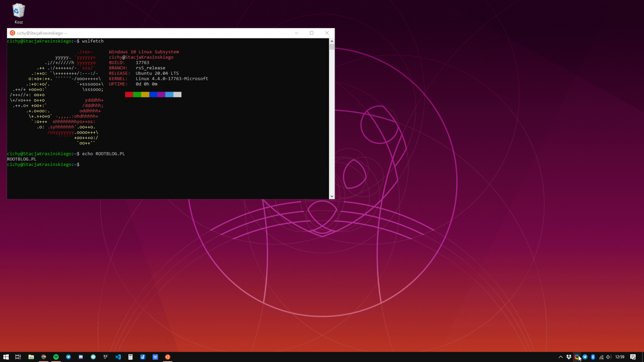
Task: Click the build value '17763'
Action: [x=142, y=62]
